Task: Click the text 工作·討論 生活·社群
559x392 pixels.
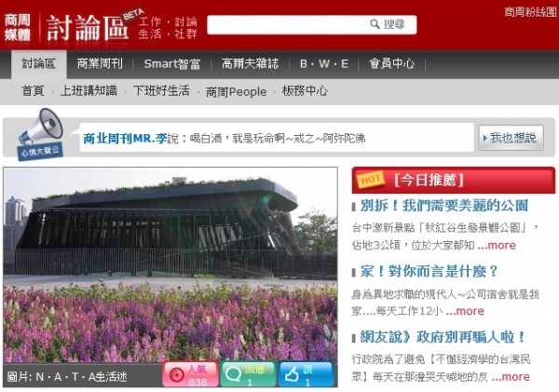Action: pyautogui.click(x=168, y=28)
